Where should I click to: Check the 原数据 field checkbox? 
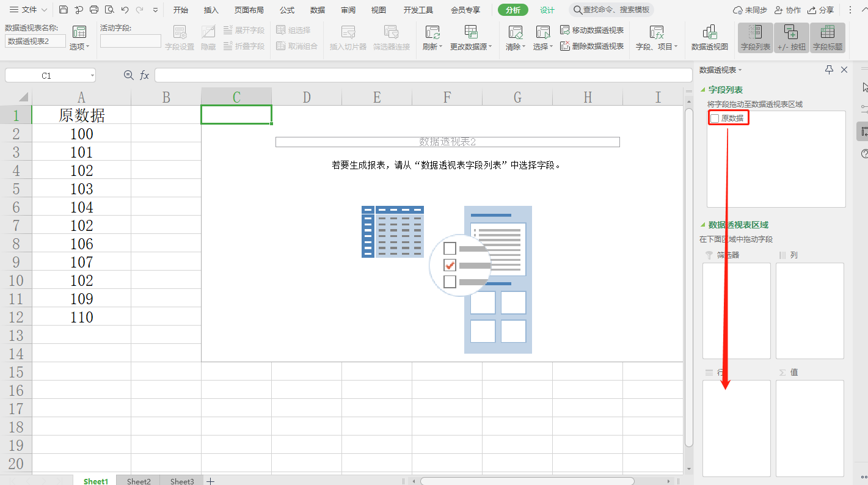715,119
